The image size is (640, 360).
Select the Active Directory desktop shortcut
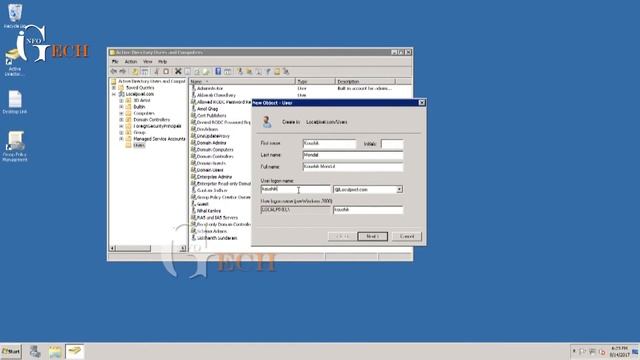click(14, 63)
